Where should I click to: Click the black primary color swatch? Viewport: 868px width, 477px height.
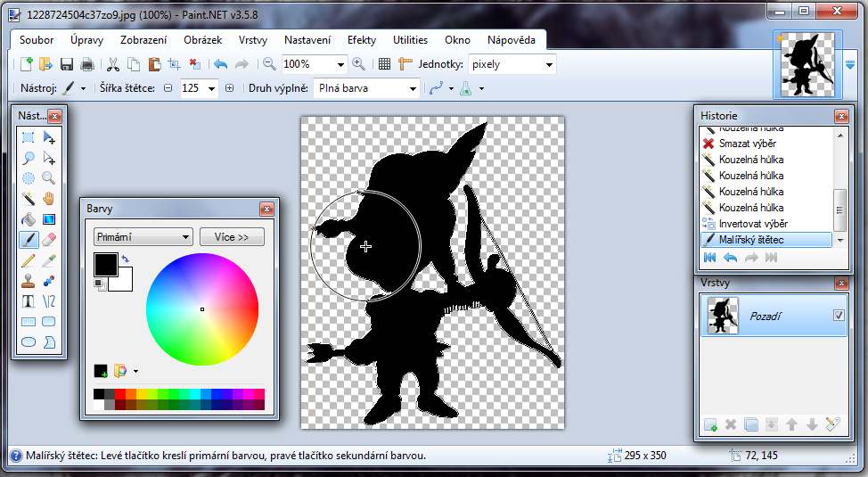[x=105, y=265]
